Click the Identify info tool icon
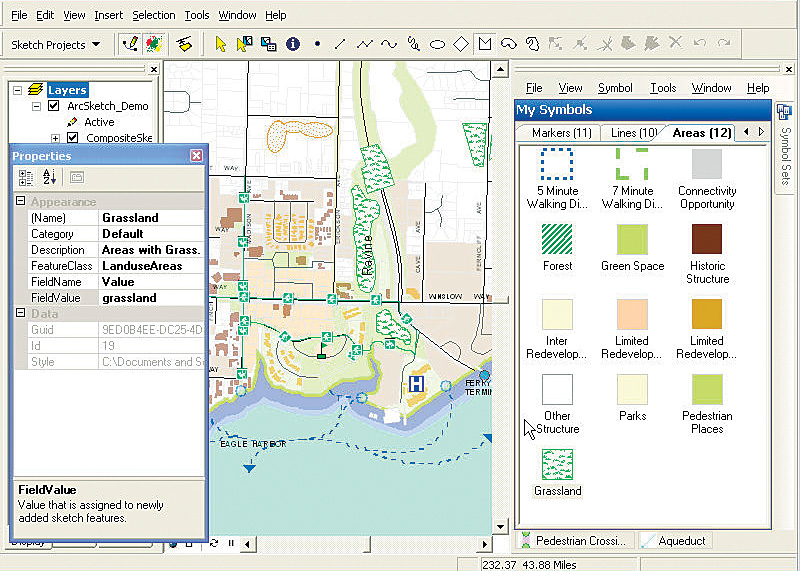 tap(293, 44)
